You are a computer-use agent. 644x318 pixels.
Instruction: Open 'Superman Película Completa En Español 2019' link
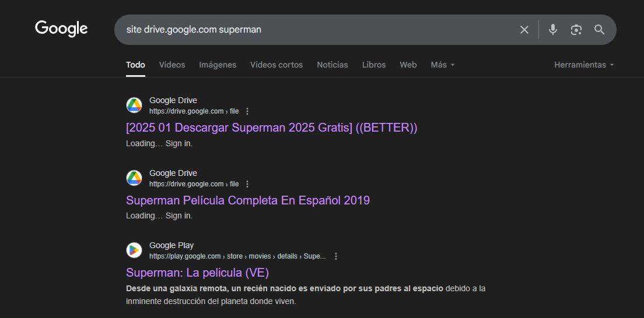pyautogui.click(x=248, y=200)
